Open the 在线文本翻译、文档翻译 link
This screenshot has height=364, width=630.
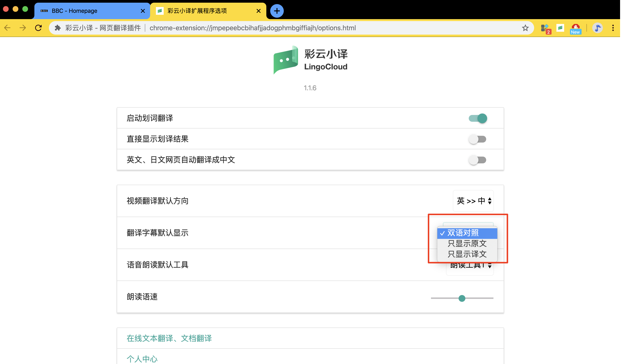point(169,338)
